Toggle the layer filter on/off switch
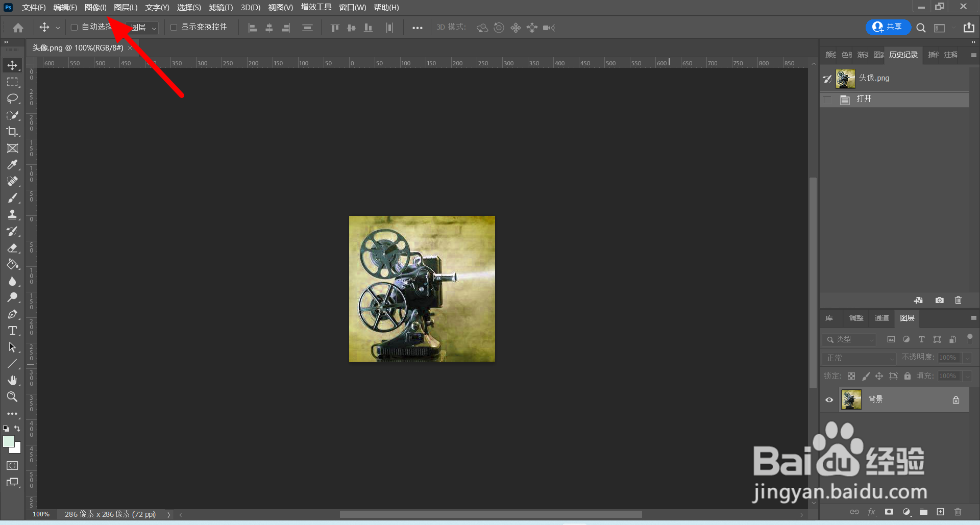Screen dimensions: 980x525 click(x=970, y=337)
